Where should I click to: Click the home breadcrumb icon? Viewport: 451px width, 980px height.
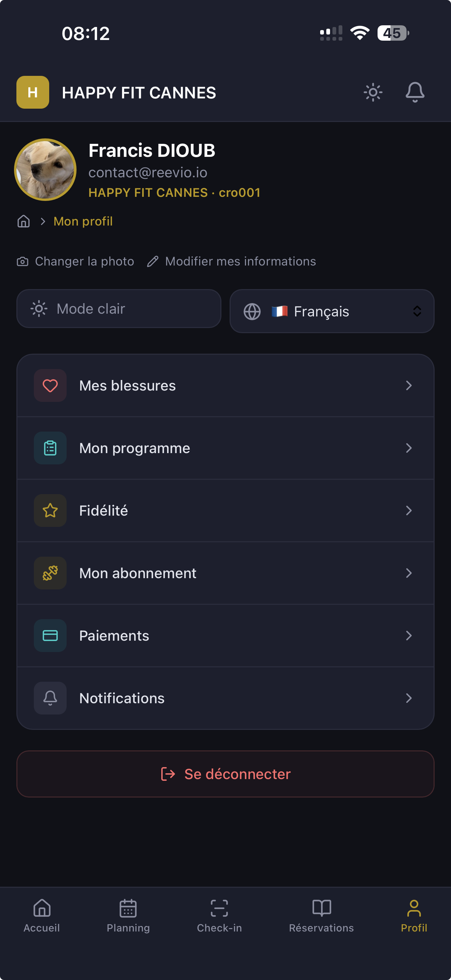click(24, 221)
